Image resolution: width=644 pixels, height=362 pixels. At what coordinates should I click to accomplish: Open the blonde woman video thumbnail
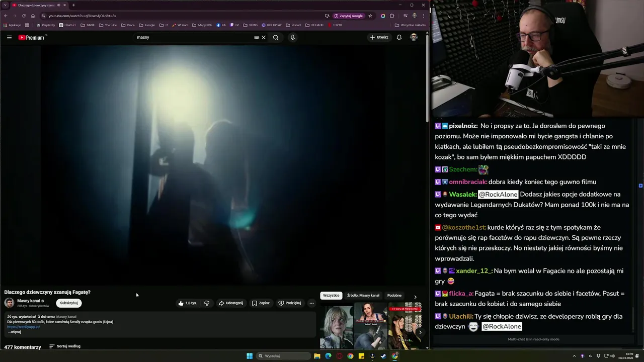(x=337, y=327)
